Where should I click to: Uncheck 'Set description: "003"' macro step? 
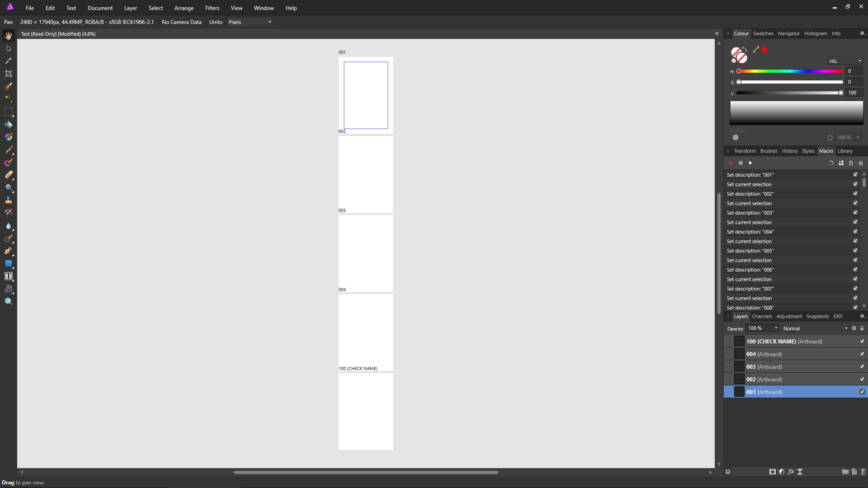(855, 213)
